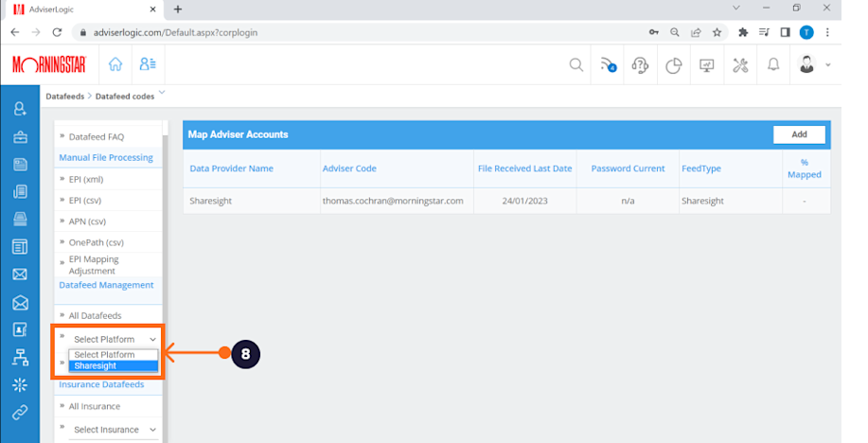
Task: Open the pie chart reports icon
Action: click(x=673, y=65)
